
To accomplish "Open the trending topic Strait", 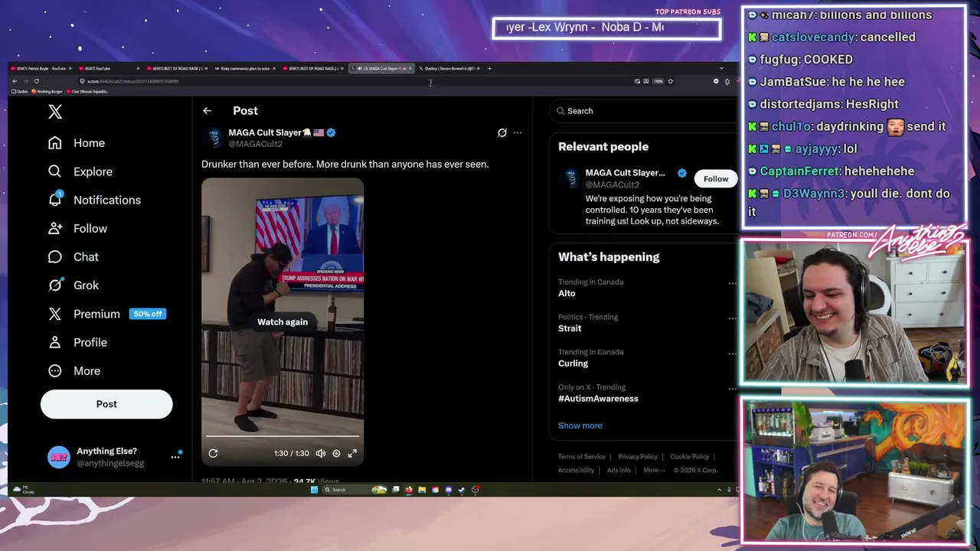I will tap(570, 328).
